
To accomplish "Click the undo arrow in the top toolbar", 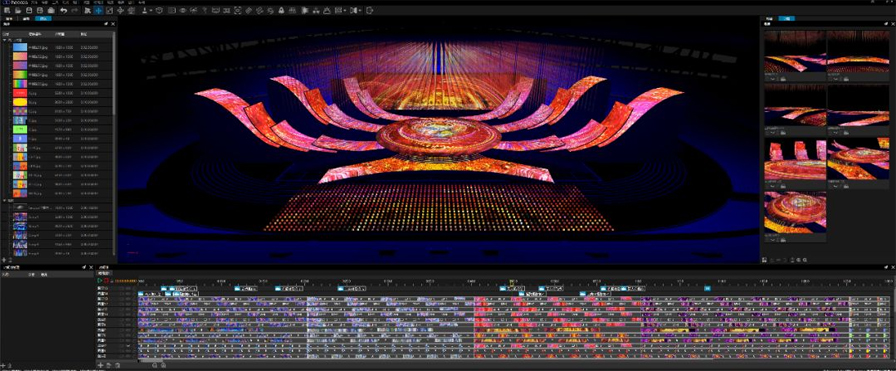I will click(x=63, y=10).
